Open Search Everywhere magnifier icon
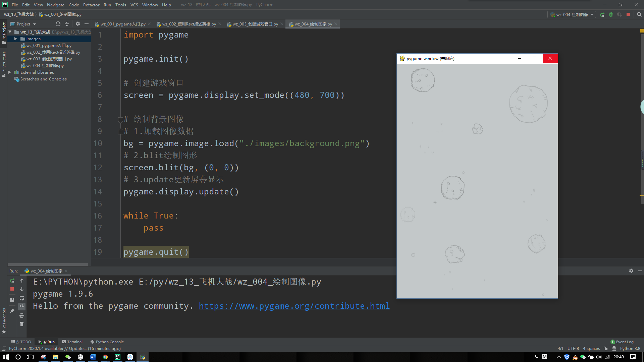 (639, 14)
